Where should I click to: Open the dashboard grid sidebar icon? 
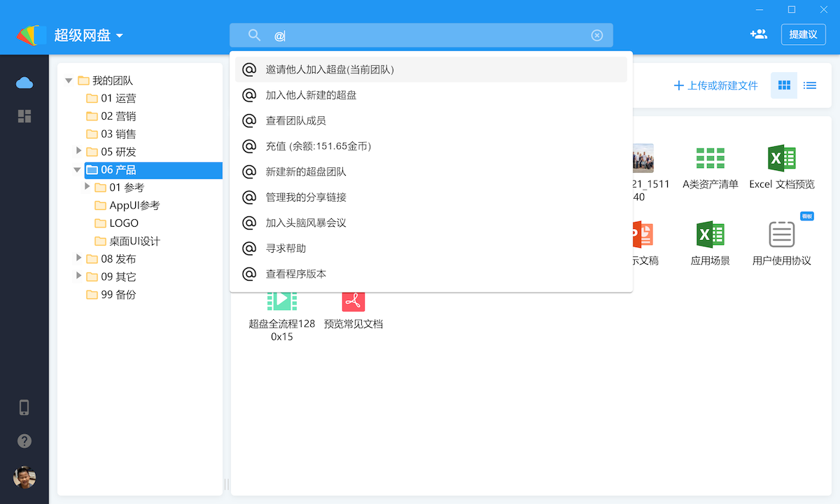[x=24, y=116]
